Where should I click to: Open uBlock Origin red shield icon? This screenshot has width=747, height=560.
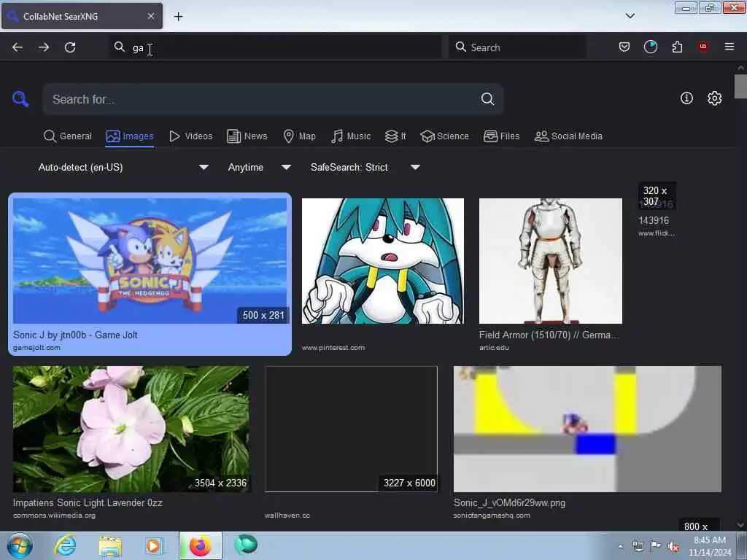(x=703, y=47)
